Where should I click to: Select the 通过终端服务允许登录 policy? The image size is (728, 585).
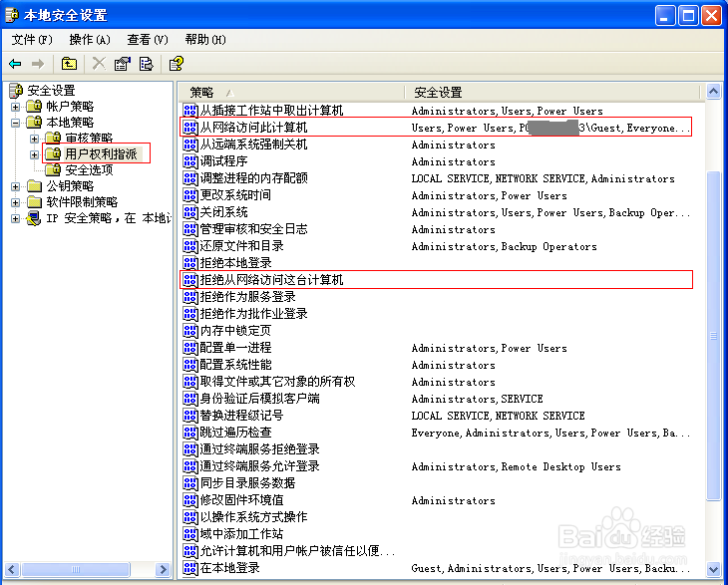point(259,465)
